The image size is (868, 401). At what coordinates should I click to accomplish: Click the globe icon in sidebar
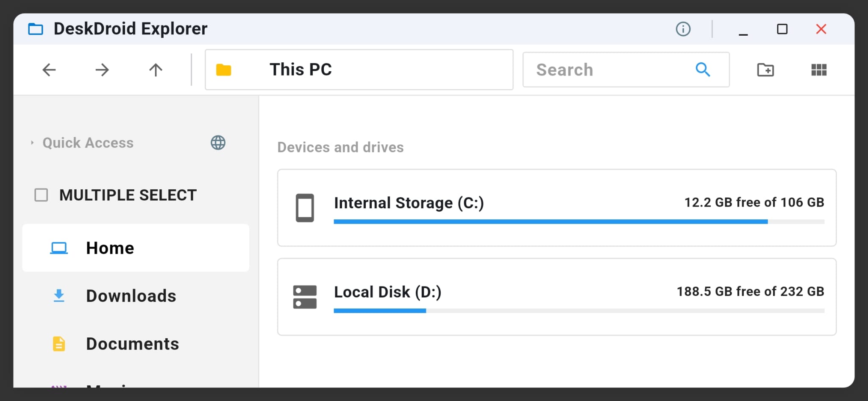(218, 143)
